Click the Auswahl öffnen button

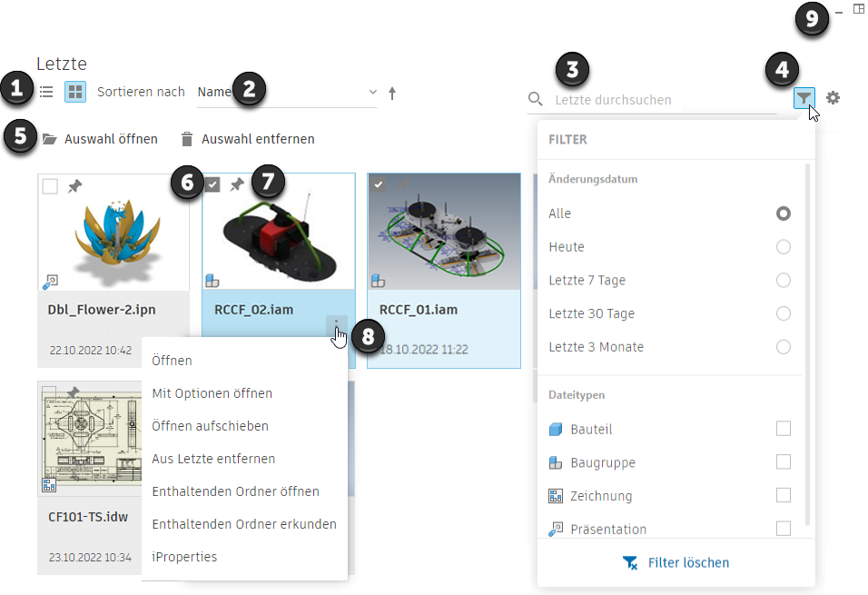coord(100,139)
